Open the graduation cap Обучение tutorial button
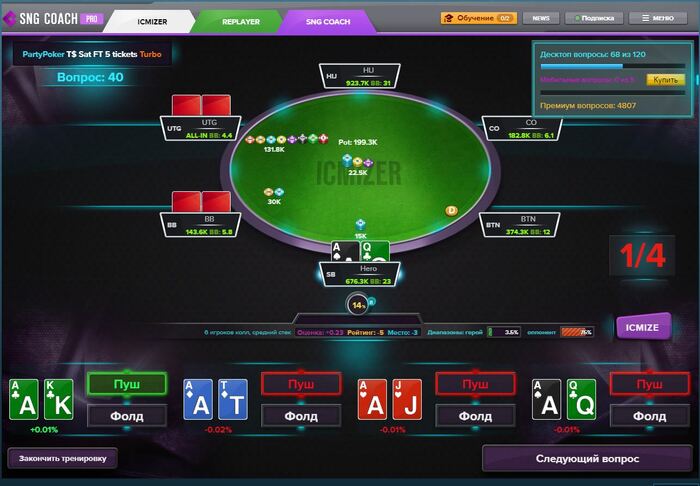 pyautogui.click(x=479, y=18)
